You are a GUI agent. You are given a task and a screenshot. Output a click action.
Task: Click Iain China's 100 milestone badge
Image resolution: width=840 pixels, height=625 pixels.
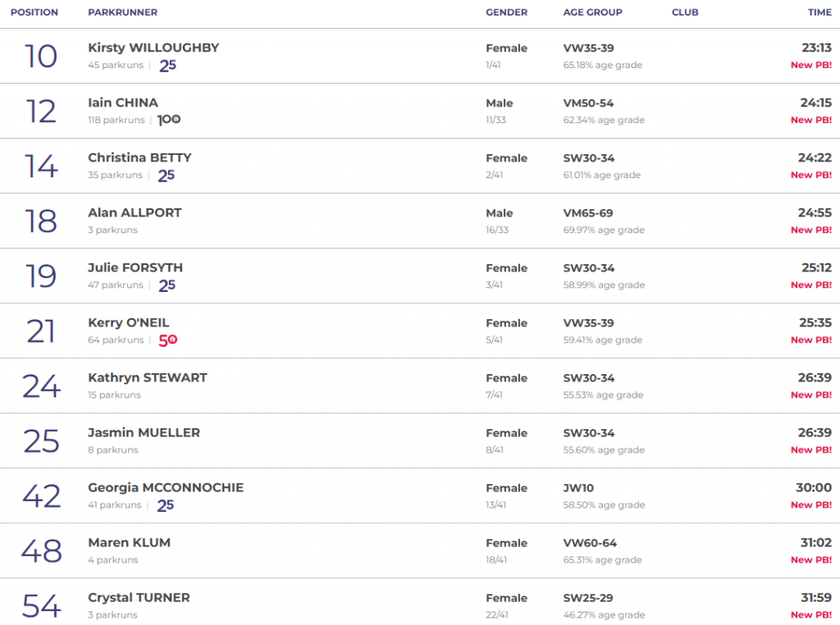click(169, 120)
